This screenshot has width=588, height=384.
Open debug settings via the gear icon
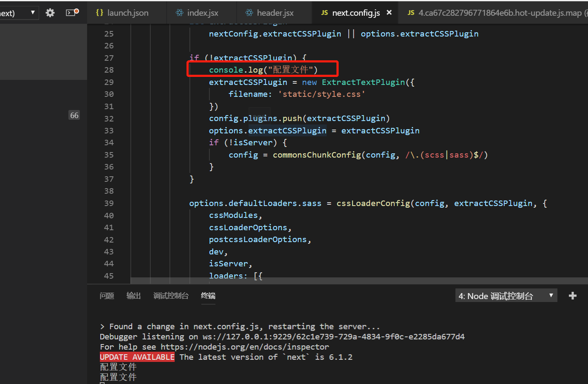click(50, 12)
